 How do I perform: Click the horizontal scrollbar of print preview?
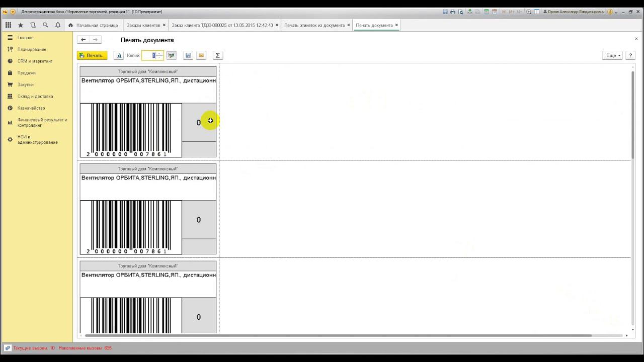(338, 335)
